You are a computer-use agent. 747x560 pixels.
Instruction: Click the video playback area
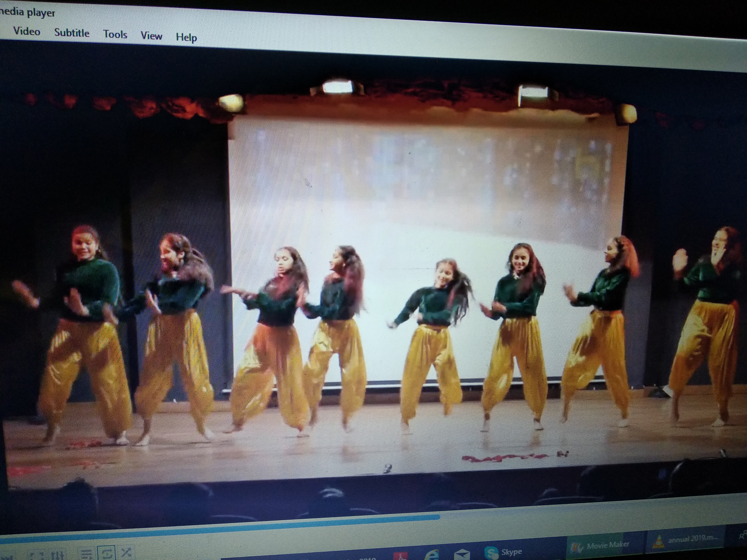[371, 270]
